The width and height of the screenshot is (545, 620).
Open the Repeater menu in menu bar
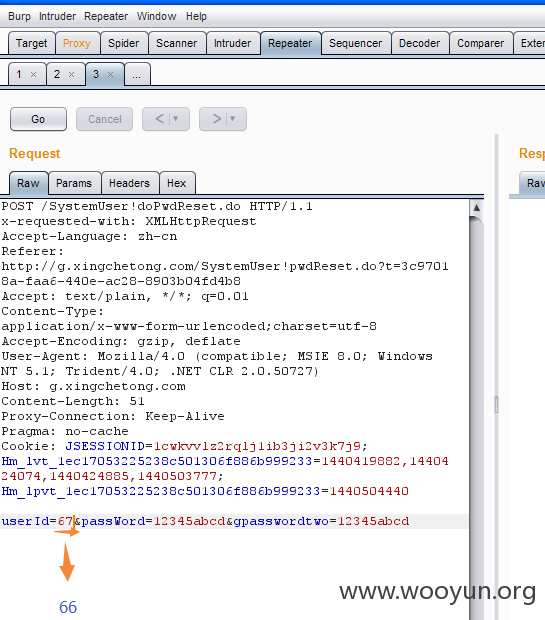pyautogui.click(x=106, y=17)
